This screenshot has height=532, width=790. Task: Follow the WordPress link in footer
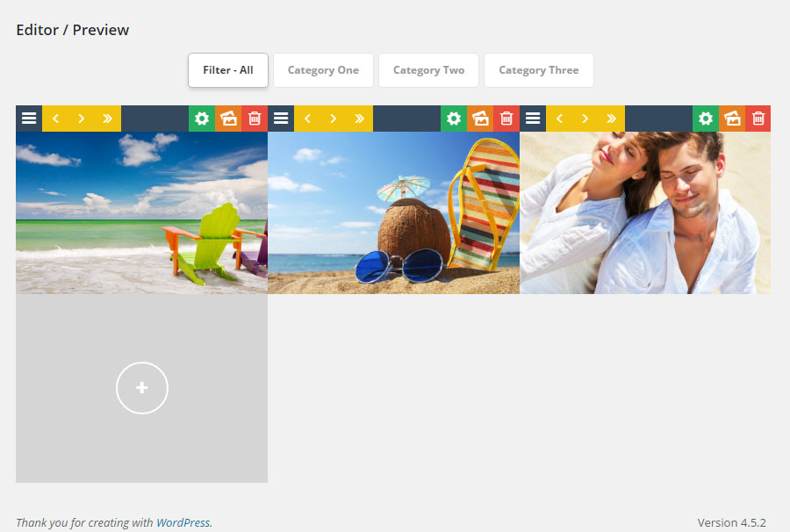point(183,522)
